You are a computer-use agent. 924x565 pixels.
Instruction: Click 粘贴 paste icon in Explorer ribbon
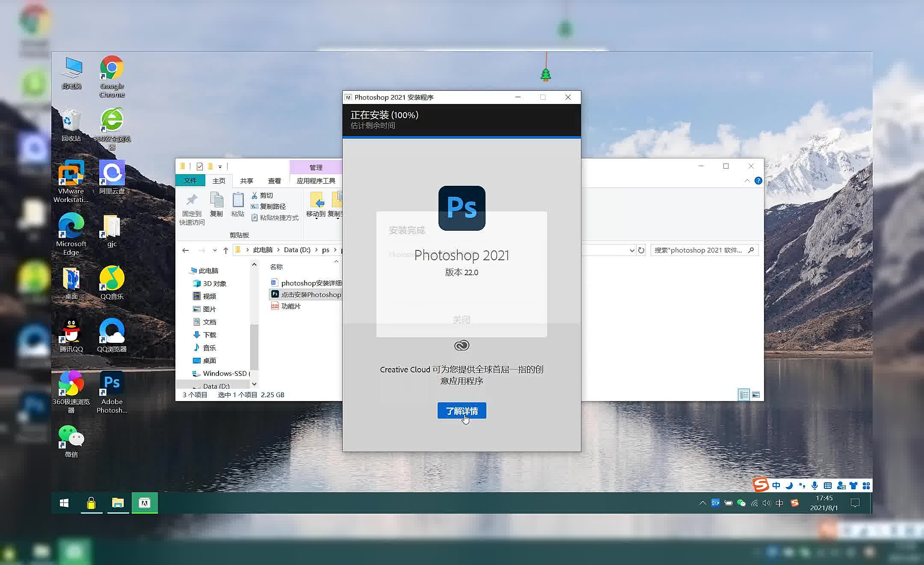pyautogui.click(x=238, y=205)
